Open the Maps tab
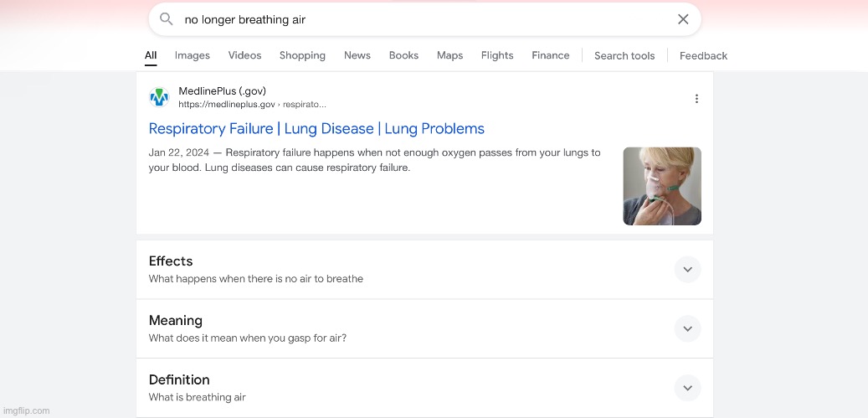This screenshot has height=418, width=868. click(x=449, y=55)
